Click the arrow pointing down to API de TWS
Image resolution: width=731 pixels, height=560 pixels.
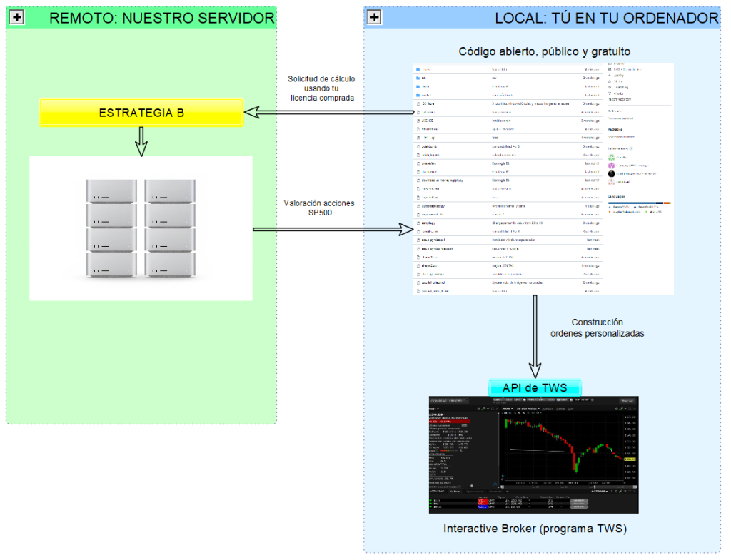point(535,335)
